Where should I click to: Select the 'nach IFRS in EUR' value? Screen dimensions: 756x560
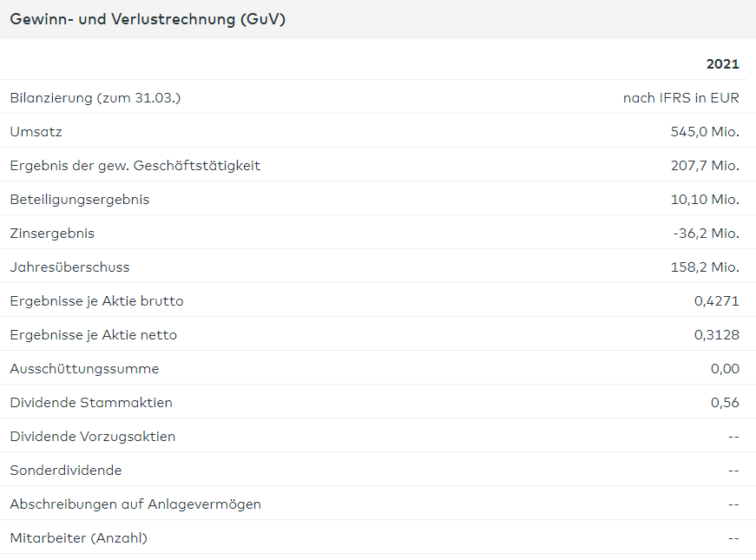(x=680, y=98)
